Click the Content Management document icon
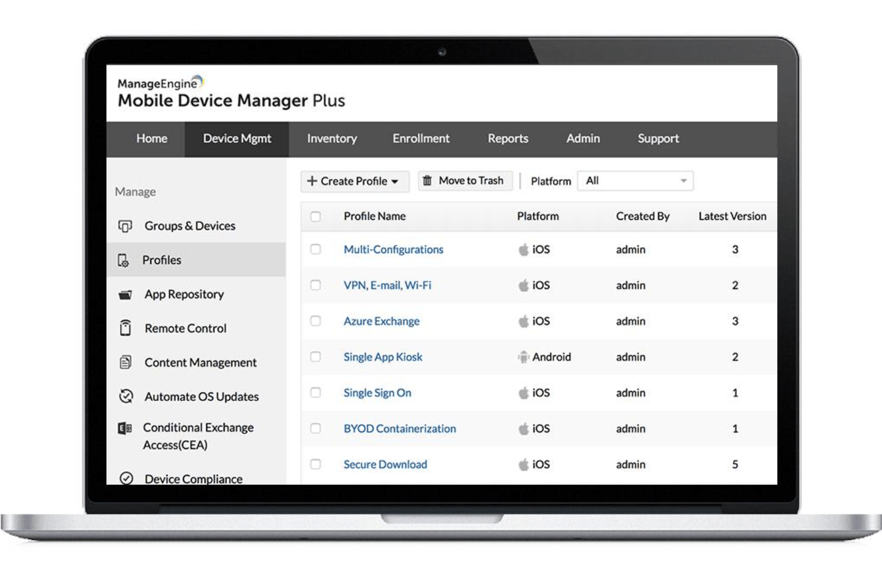The image size is (882, 588). click(125, 362)
